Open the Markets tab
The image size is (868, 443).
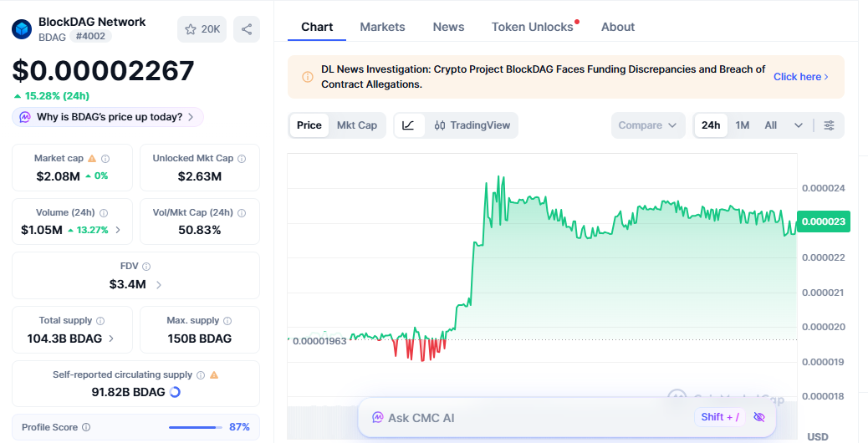[382, 27]
